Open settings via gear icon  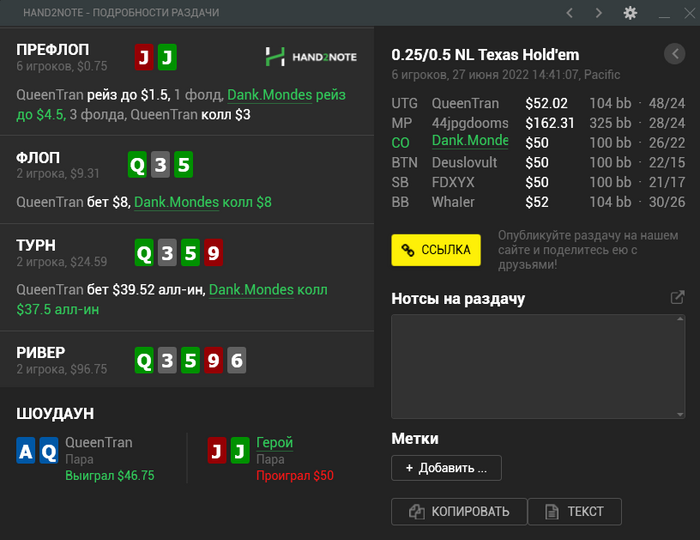pos(630,13)
